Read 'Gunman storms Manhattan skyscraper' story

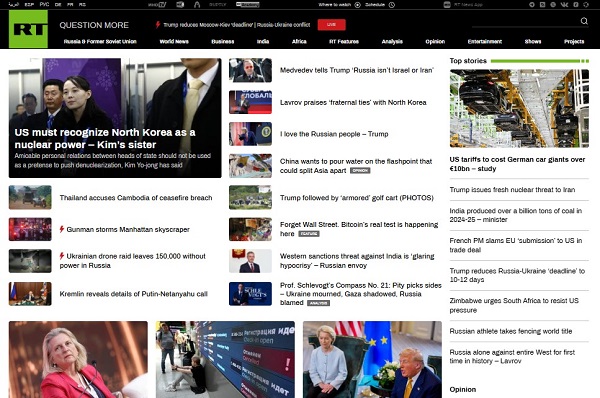pyautogui.click(x=128, y=230)
